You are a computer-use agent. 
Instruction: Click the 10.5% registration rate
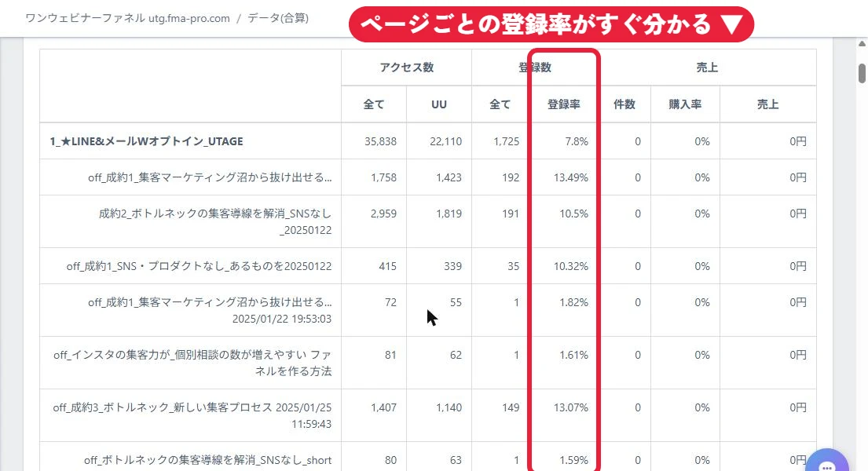tap(573, 214)
